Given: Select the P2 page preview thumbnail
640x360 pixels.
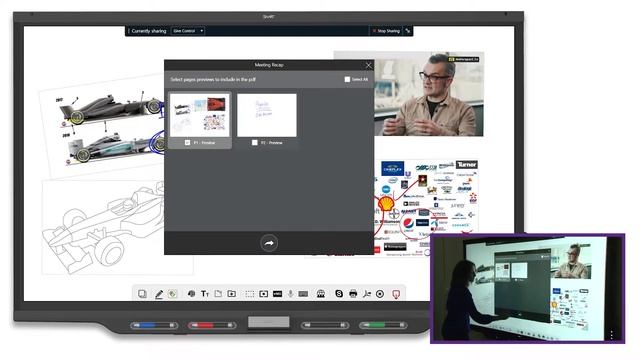Looking at the screenshot, I should pos(267,115).
